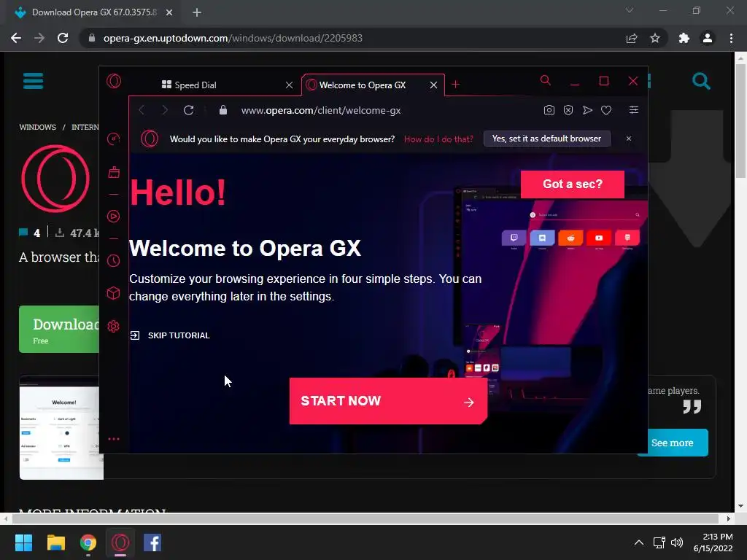Open Chrome profile avatar icon

click(708, 38)
